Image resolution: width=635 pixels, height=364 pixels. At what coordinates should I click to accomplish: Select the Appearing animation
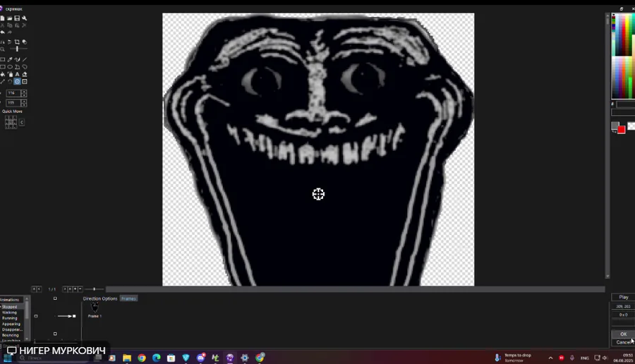[x=11, y=324]
